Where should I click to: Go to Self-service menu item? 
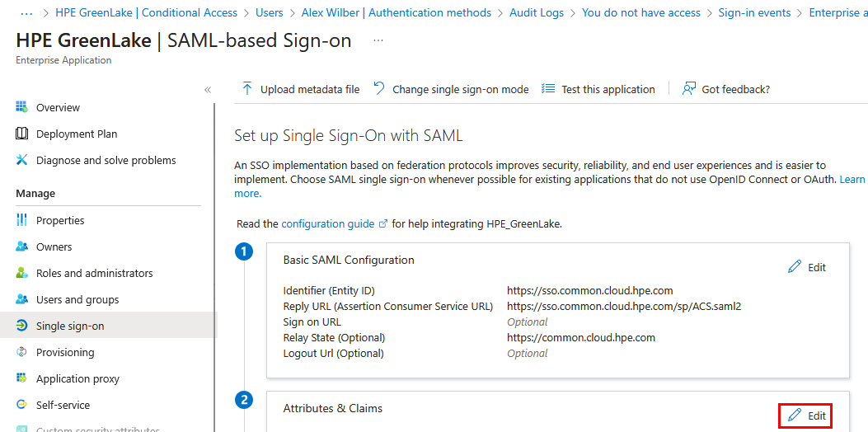tap(63, 405)
